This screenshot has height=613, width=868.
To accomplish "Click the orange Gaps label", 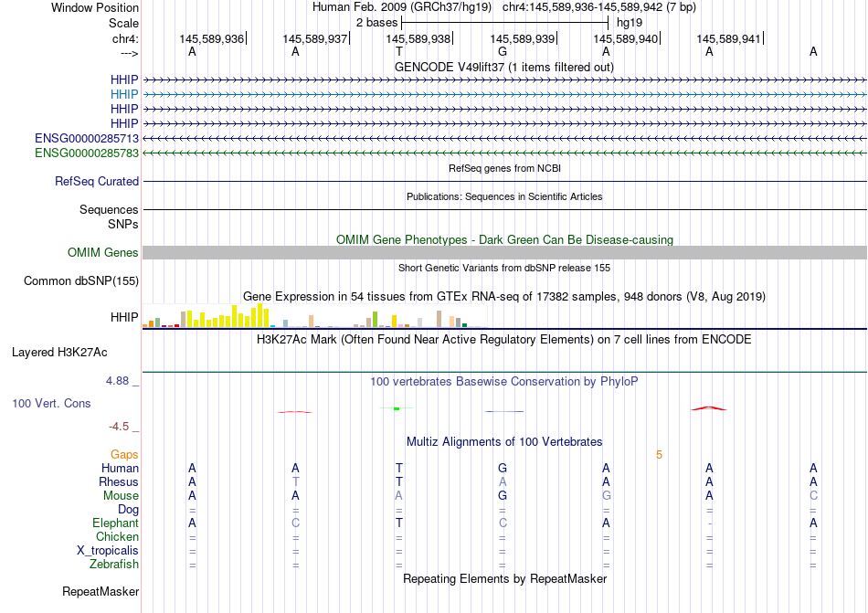I will pyautogui.click(x=124, y=454).
